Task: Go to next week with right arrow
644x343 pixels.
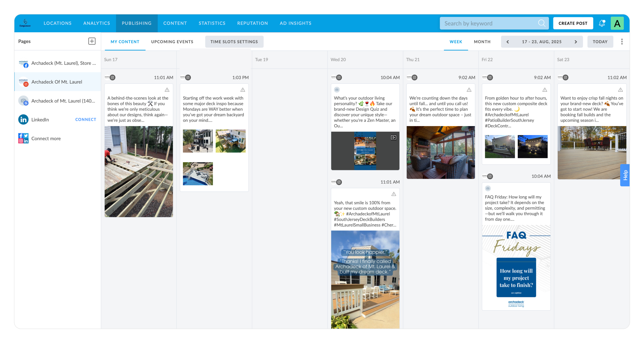Action: [575, 42]
